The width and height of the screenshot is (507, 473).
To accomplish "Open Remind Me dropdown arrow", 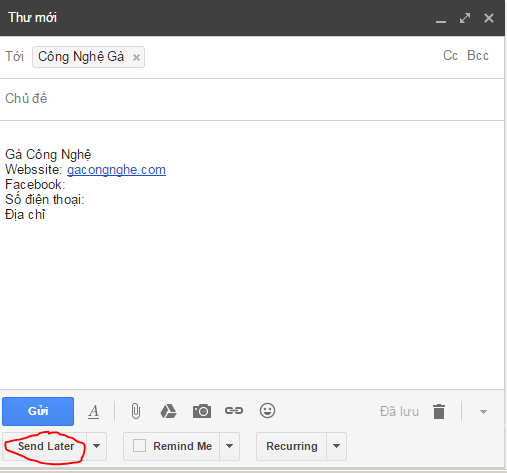I will (x=229, y=446).
